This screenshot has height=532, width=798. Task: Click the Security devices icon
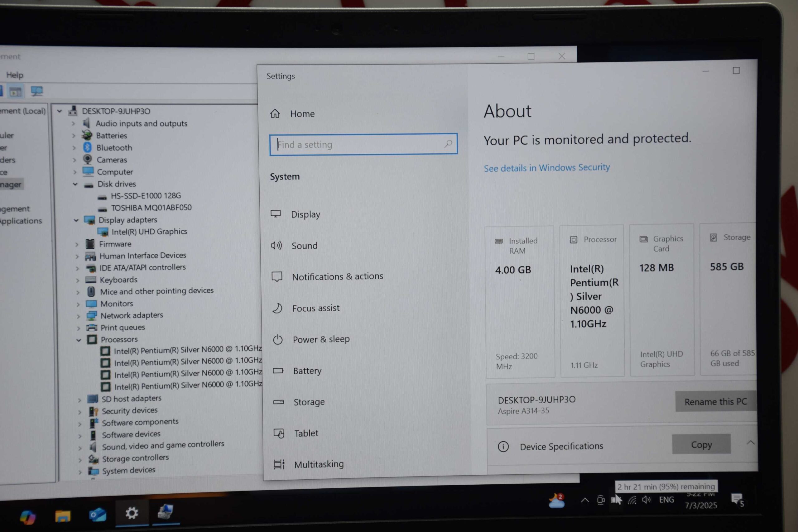point(93,411)
